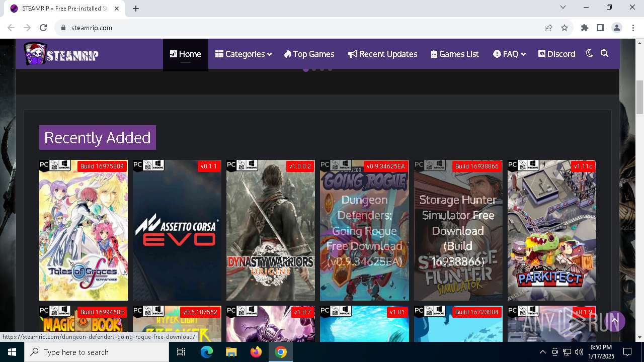
Task: Launch Firefox from the taskbar
Action: pos(256,352)
